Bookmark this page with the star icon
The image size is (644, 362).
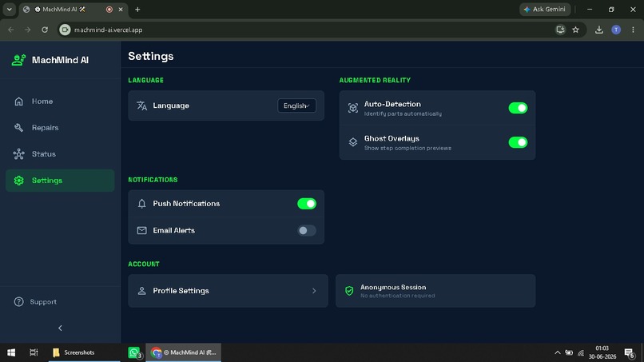click(x=576, y=30)
